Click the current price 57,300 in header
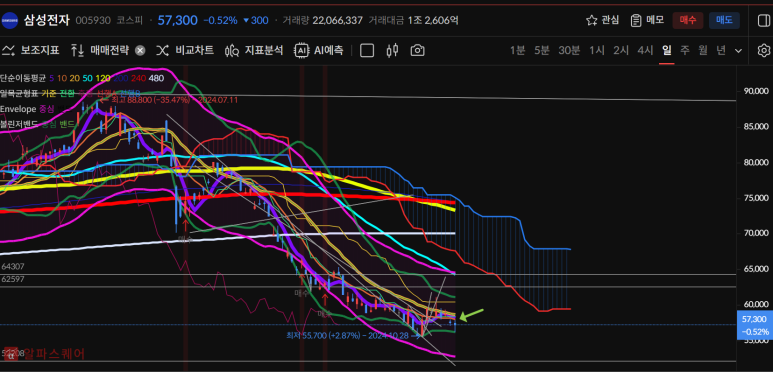Screen dimensions: 773x372 click(x=177, y=20)
